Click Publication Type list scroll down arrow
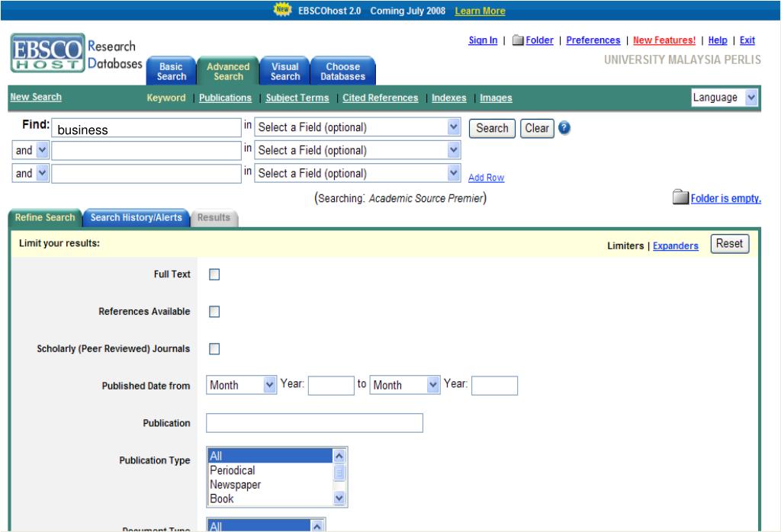 point(339,498)
